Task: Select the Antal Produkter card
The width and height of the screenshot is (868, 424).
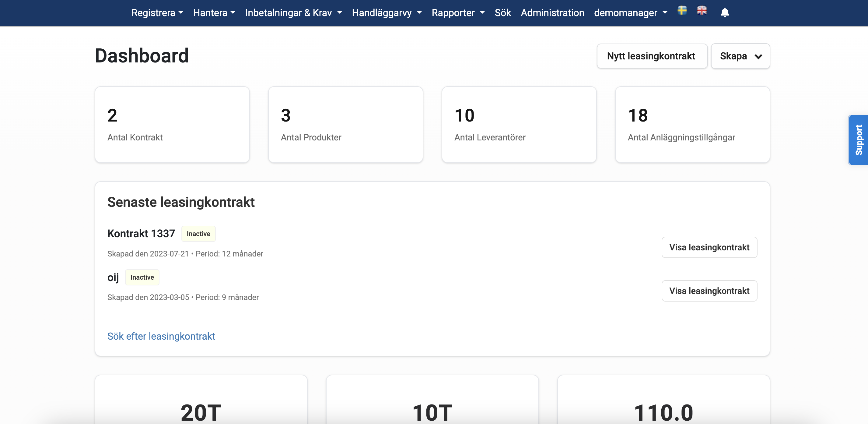Action: (x=346, y=125)
